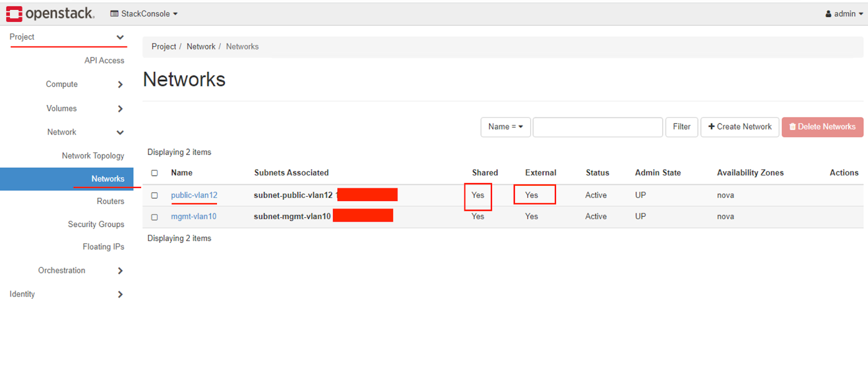868x365 pixels.
Task: Expand the Identity section
Action: tap(67, 294)
